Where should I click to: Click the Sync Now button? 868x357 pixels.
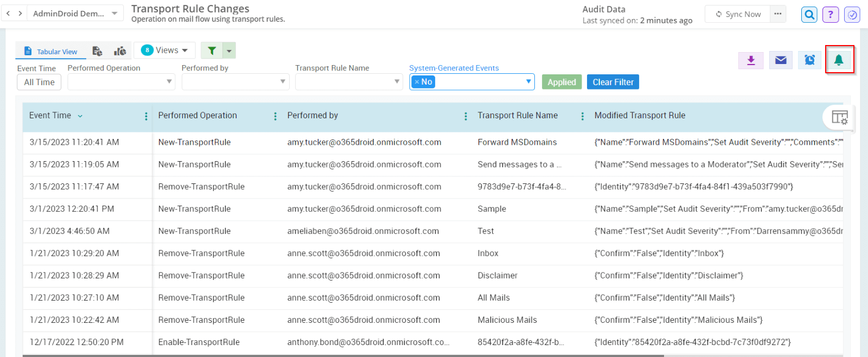[x=737, y=14]
